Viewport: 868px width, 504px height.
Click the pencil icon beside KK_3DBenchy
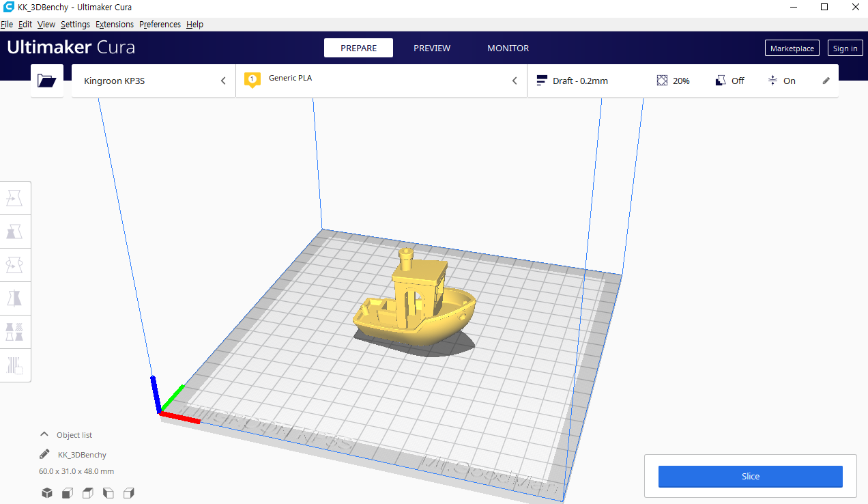click(x=44, y=454)
